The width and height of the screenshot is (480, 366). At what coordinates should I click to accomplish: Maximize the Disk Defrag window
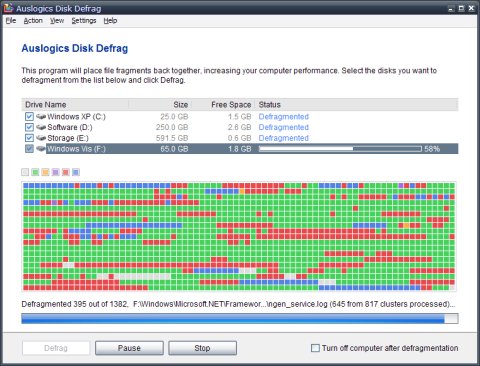coord(461,8)
